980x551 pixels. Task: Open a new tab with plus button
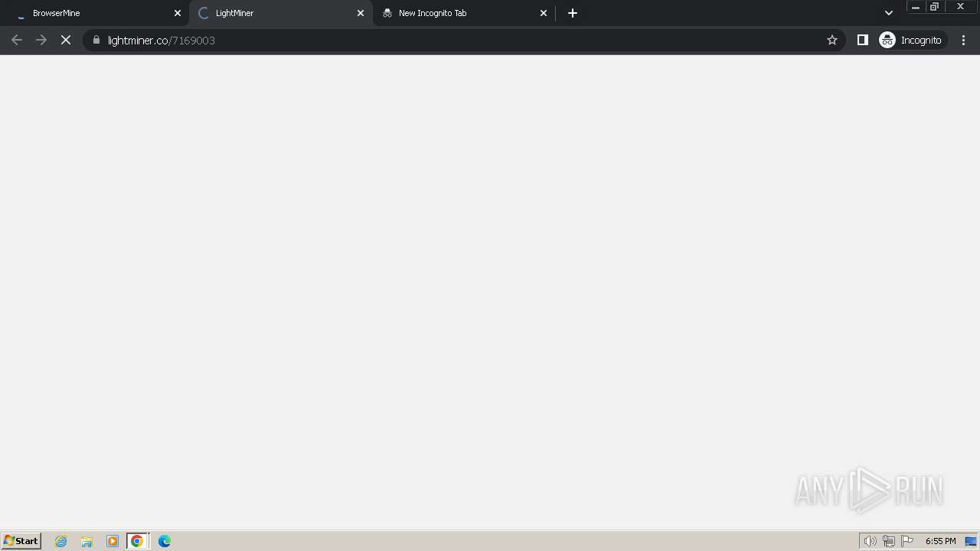tap(573, 13)
